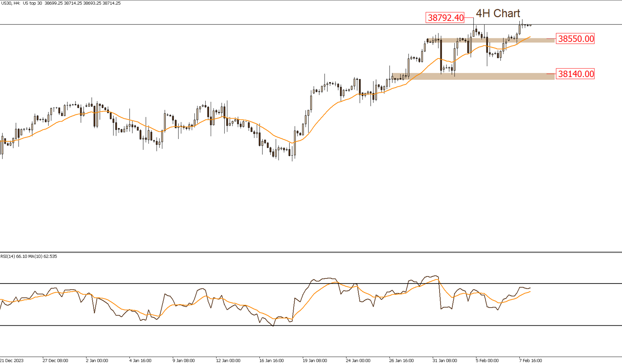Click the 21 Dec 2023 date label
Image resolution: width=622 pixels, height=364 pixels.
coord(12,360)
